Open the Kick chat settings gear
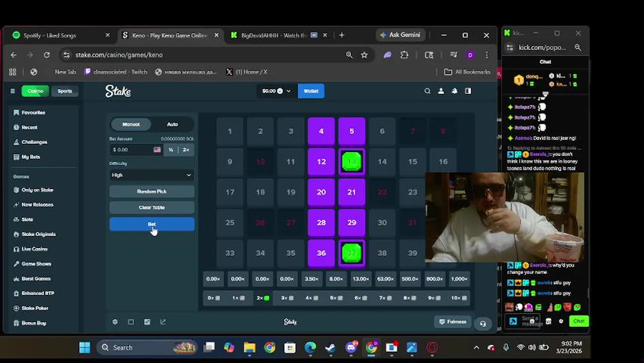The width and height of the screenshot is (644, 363). pyautogui.click(x=561, y=321)
